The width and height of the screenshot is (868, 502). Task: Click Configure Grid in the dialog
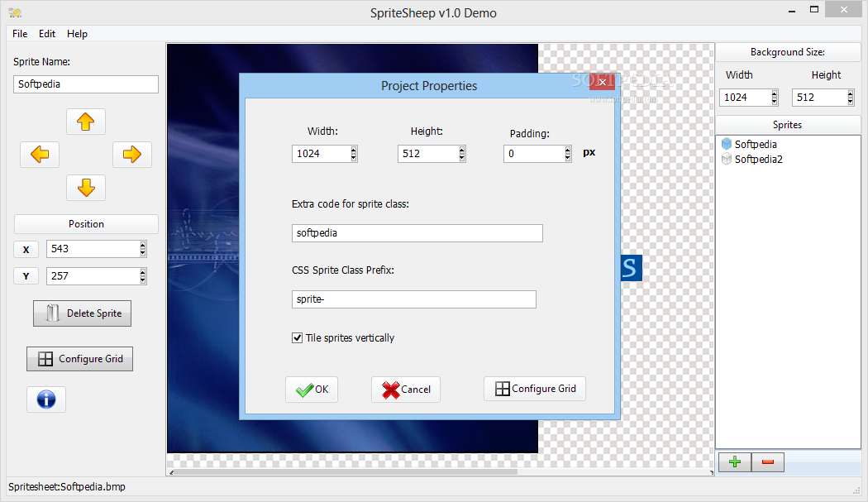535,389
